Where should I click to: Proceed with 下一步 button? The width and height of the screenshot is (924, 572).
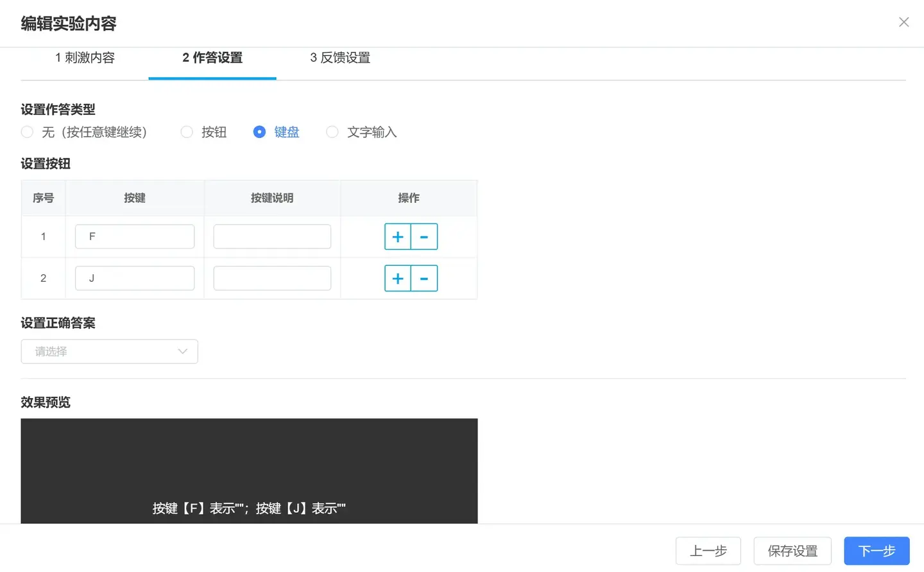point(877,551)
